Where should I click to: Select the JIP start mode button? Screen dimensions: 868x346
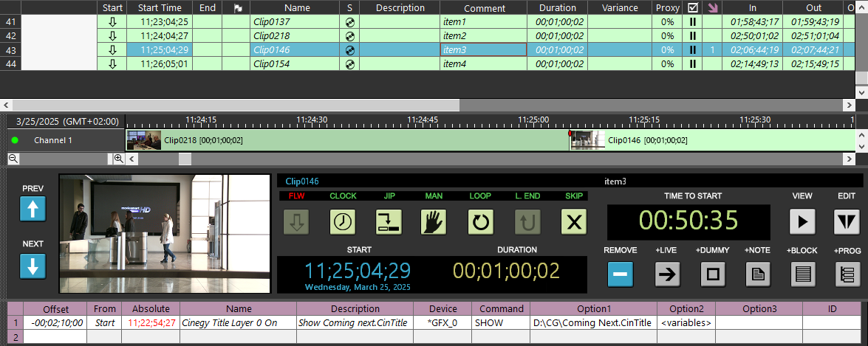pyautogui.click(x=388, y=222)
